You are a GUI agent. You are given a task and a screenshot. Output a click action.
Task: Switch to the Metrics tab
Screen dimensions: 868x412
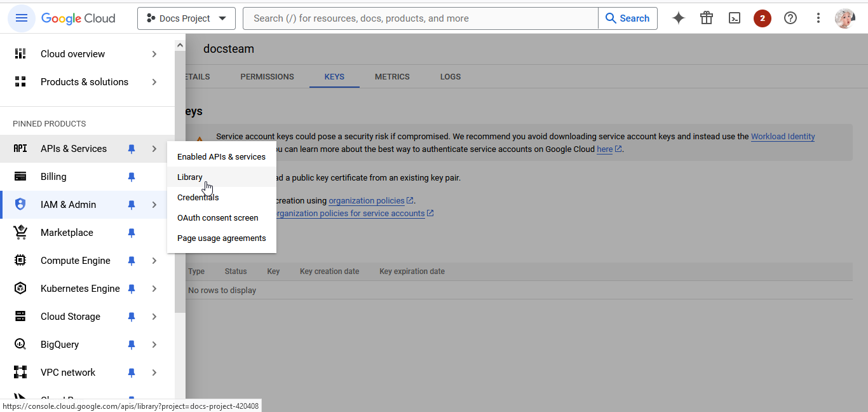click(x=392, y=77)
